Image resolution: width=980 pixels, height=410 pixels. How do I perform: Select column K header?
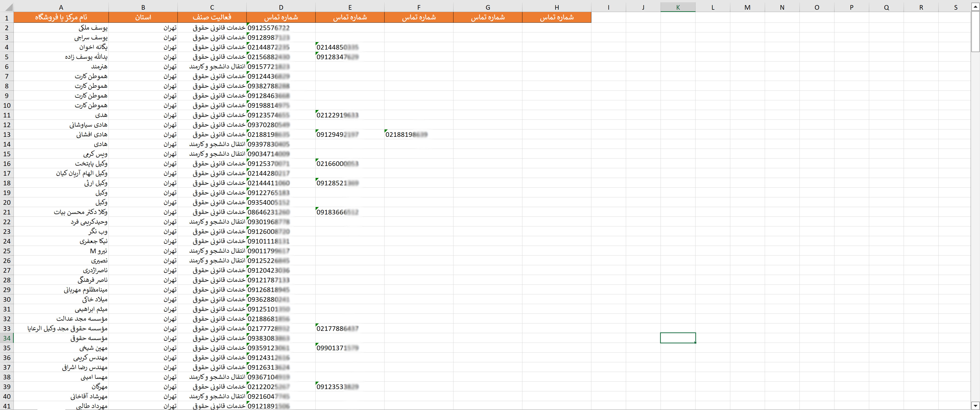[x=678, y=7]
